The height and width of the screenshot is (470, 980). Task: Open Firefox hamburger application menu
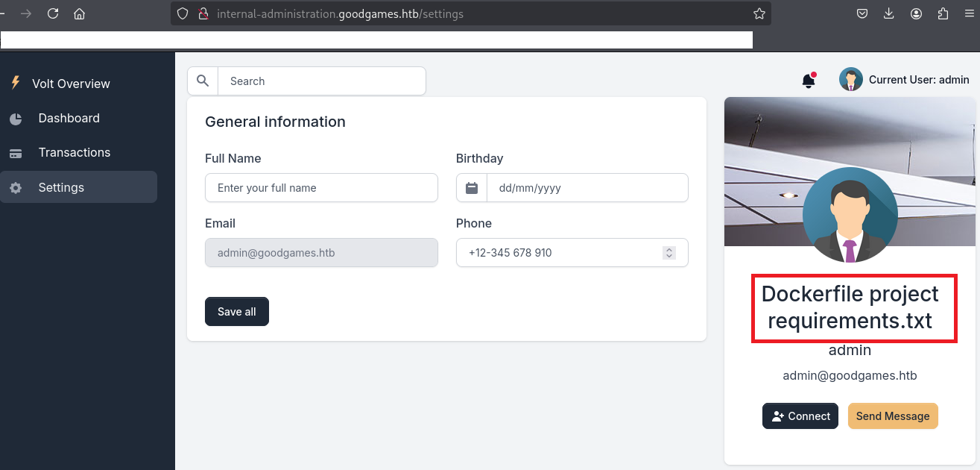(970, 13)
